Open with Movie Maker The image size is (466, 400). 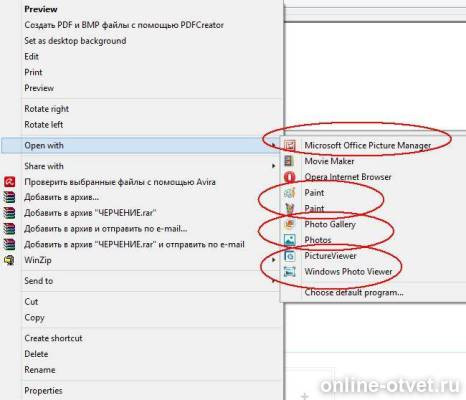[329, 161]
